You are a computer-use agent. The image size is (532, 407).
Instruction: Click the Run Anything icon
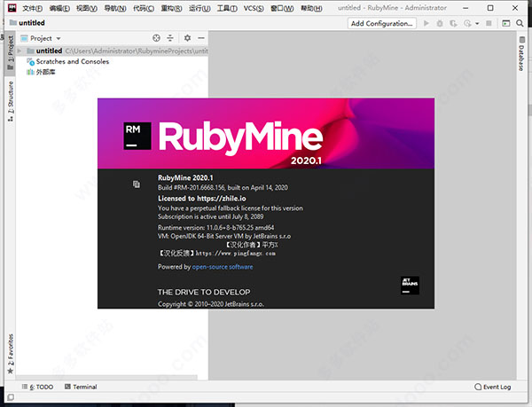(x=506, y=23)
